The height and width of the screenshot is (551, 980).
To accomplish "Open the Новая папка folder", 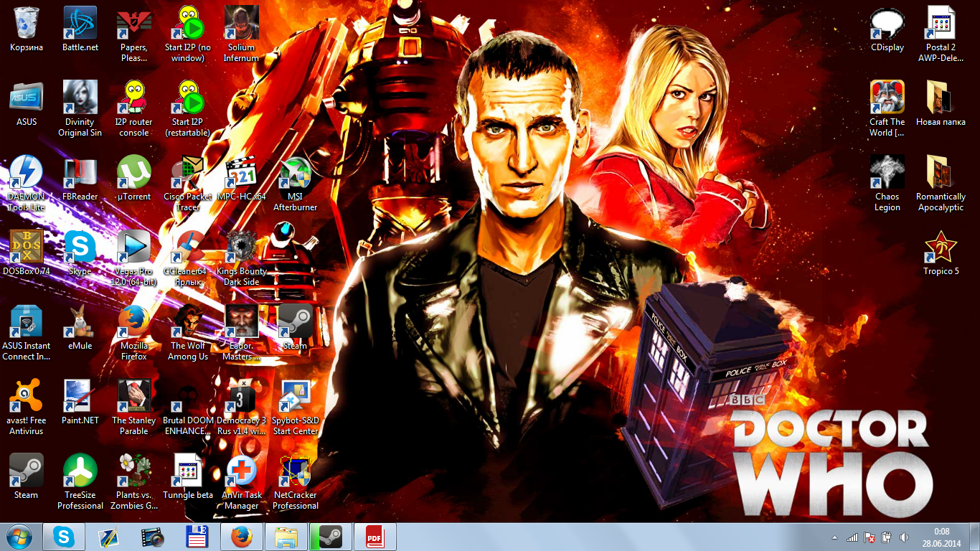I will (941, 104).
